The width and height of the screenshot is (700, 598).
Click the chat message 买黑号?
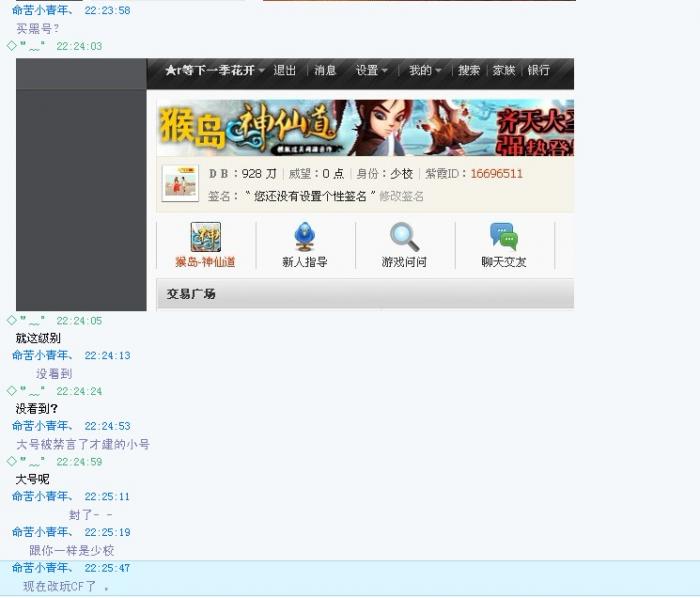pyautogui.click(x=38, y=29)
